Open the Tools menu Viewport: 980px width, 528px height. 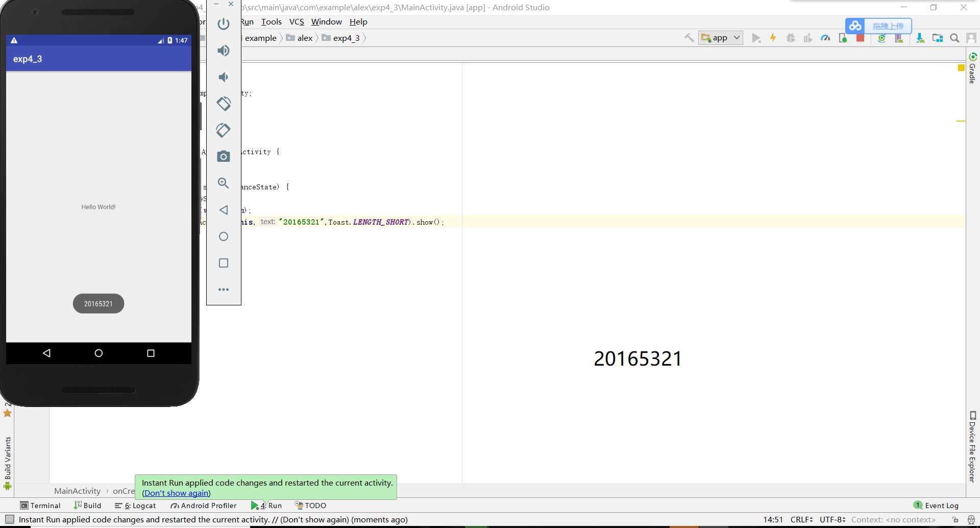pos(271,21)
